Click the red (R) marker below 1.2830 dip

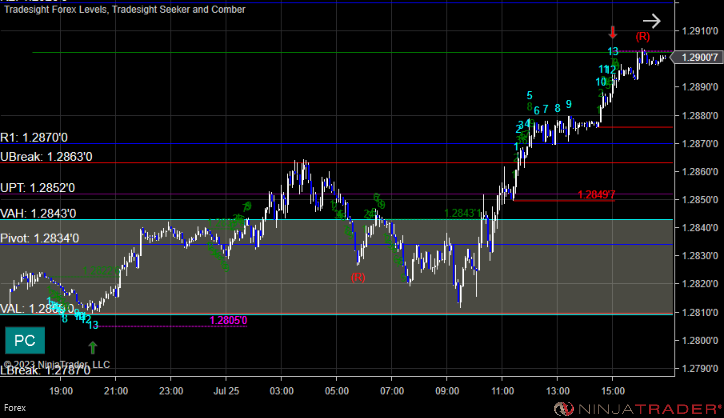tap(358, 277)
